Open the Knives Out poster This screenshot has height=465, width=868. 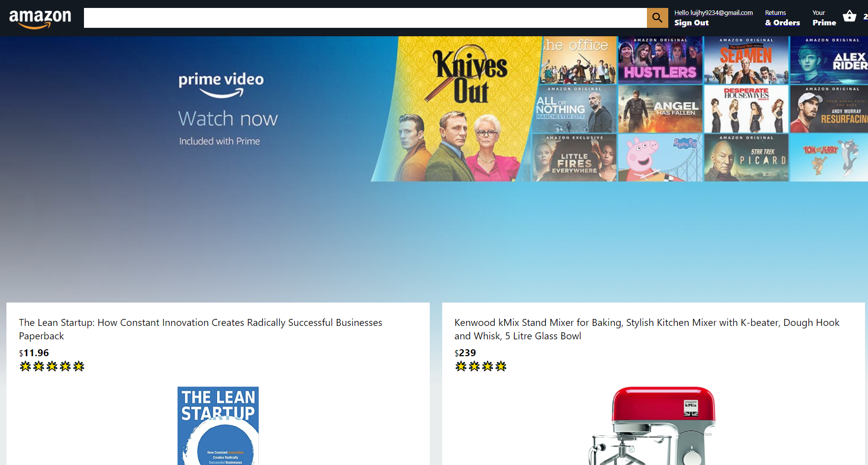456,109
